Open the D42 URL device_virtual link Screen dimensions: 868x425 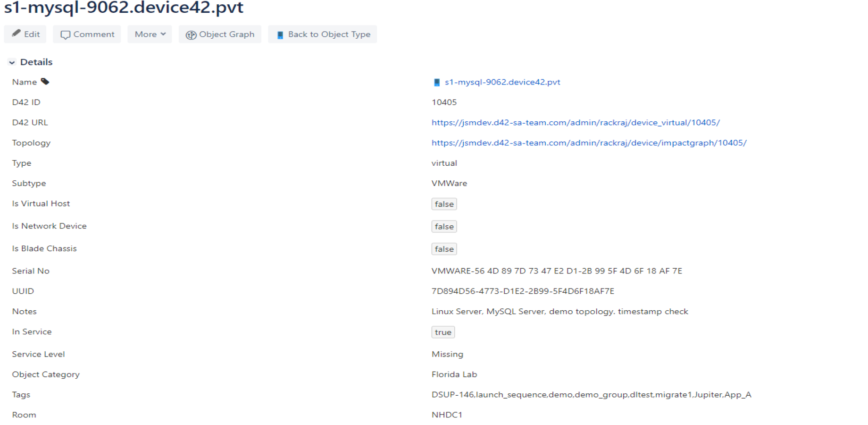tap(576, 122)
